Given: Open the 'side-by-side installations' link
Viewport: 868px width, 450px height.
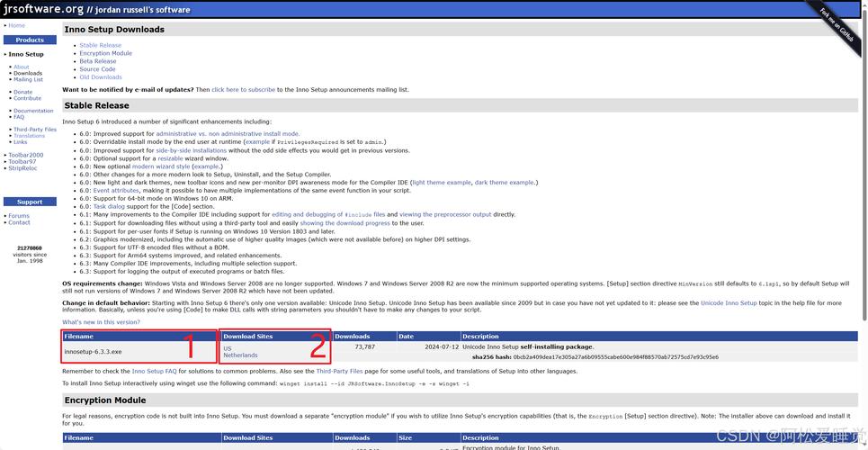Looking at the screenshot, I should [x=191, y=150].
